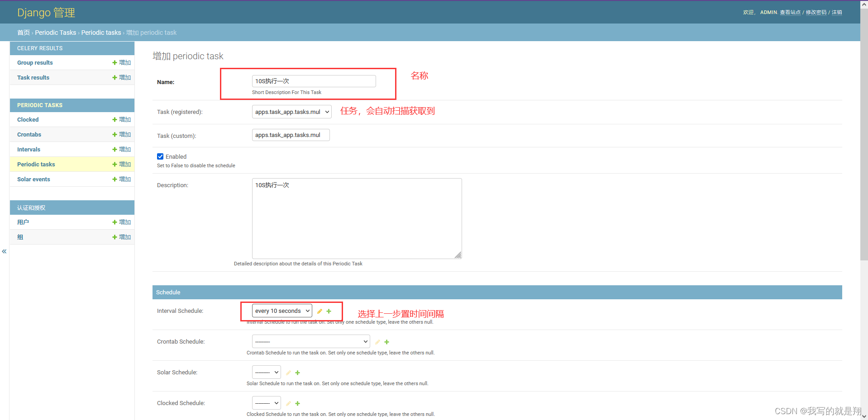The image size is (868, 420).
Task: Open Group results in sidebar
Action: (35, 63)
